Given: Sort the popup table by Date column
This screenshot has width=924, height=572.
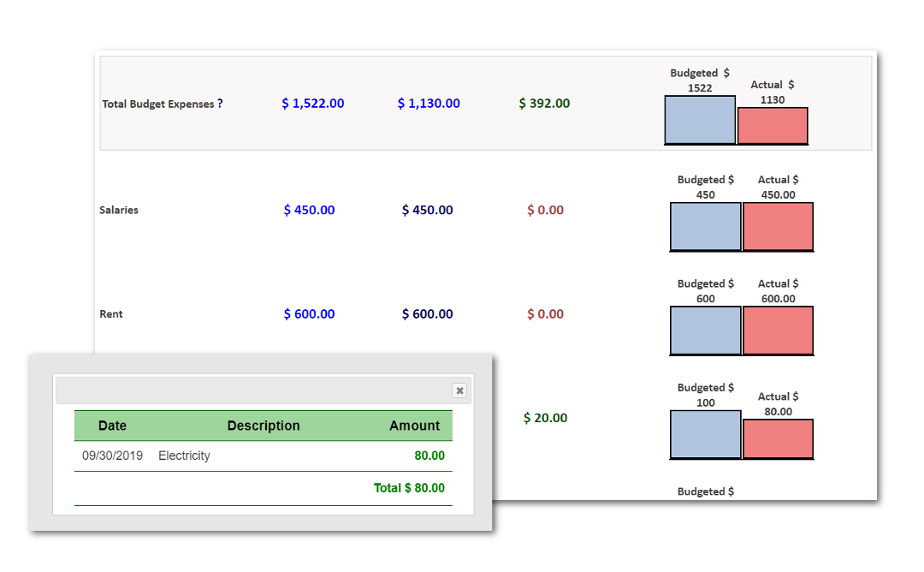Looking at the screenshot, I should tap(112, 426).
